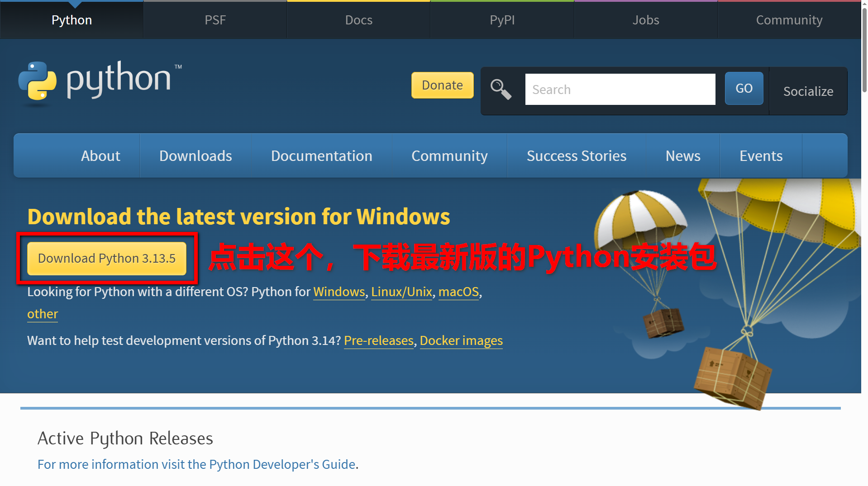Open the Events section

pyautogui.click(x=761, y=156)
